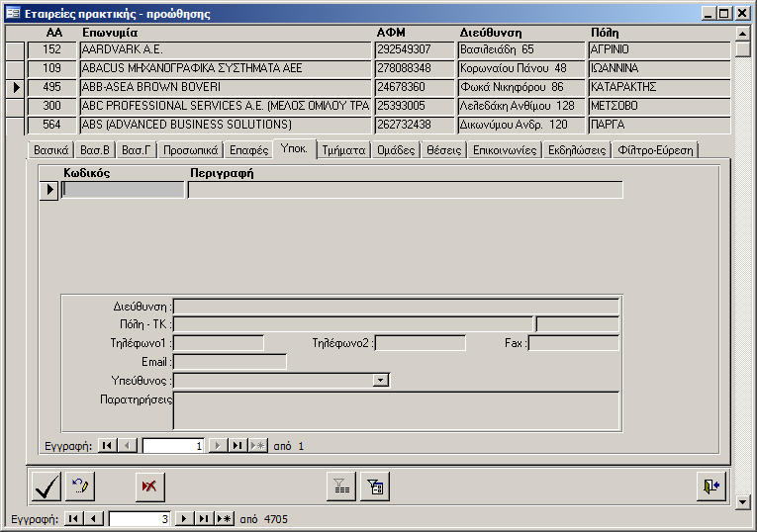Image resolution: width=757 pixels, height=532 pixels.
Task: Open the Φίλτρο-Εύρεση tab
Action: click(x=655, y=150)
